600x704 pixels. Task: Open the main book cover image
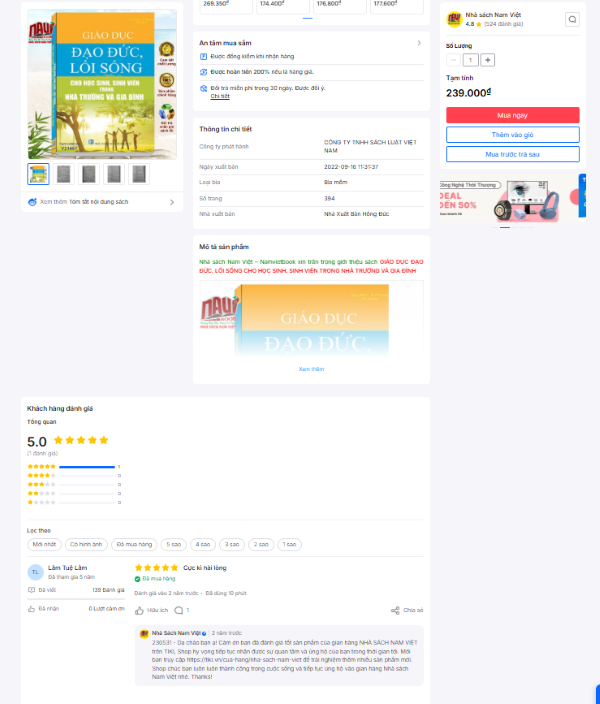[102, 84]
